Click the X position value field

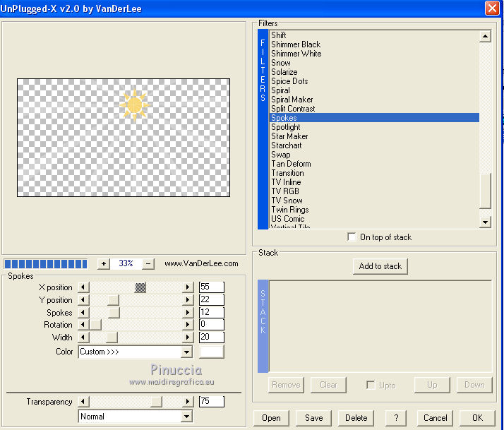point(211,287)
